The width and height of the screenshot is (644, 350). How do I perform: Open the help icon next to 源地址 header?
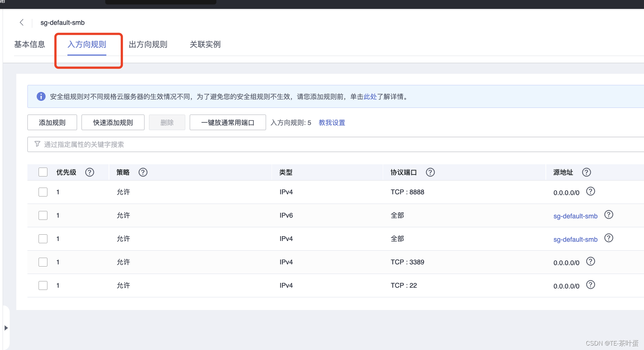coord(587,172)
